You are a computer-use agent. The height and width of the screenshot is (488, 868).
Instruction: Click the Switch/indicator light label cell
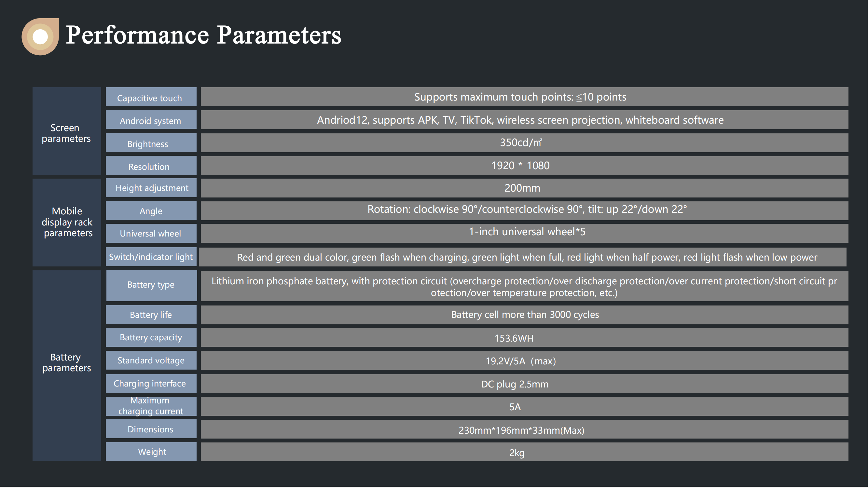coord(151,257)
